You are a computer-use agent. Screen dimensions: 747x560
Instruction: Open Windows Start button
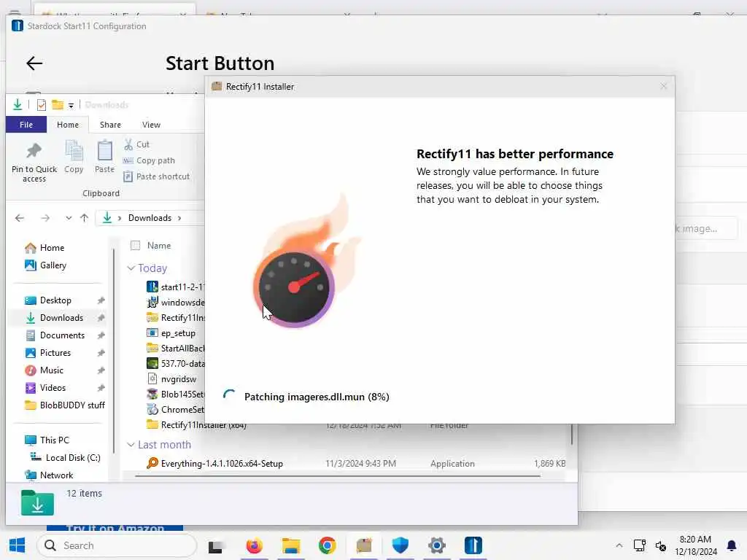[x=18, y=545]
